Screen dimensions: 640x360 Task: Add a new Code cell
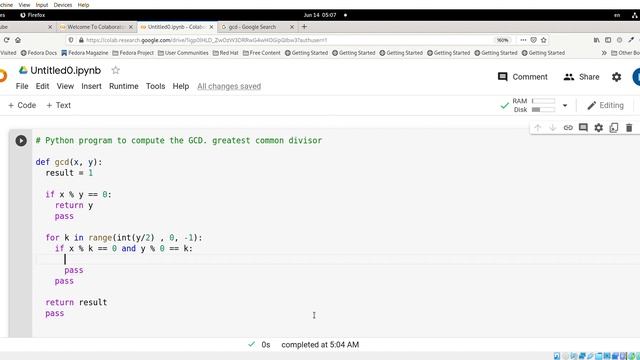click(x=22, y=105)
